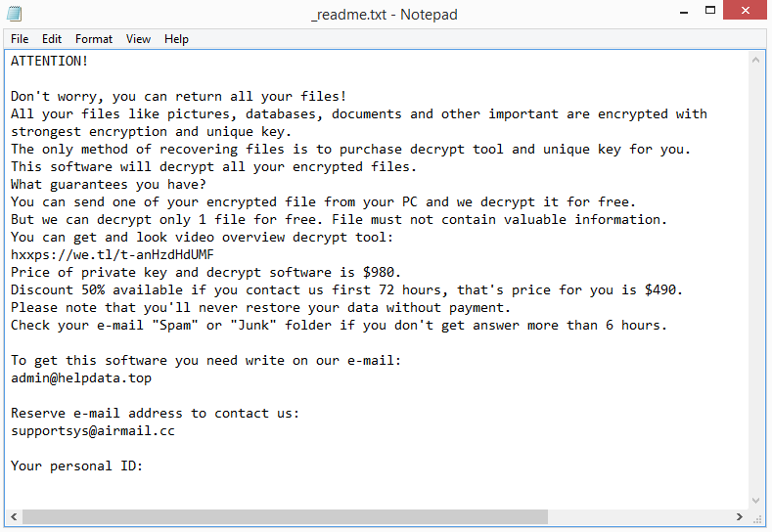Viewport: 772px width, 532px height.
Task: Open the Help menu
Action: 176,39
